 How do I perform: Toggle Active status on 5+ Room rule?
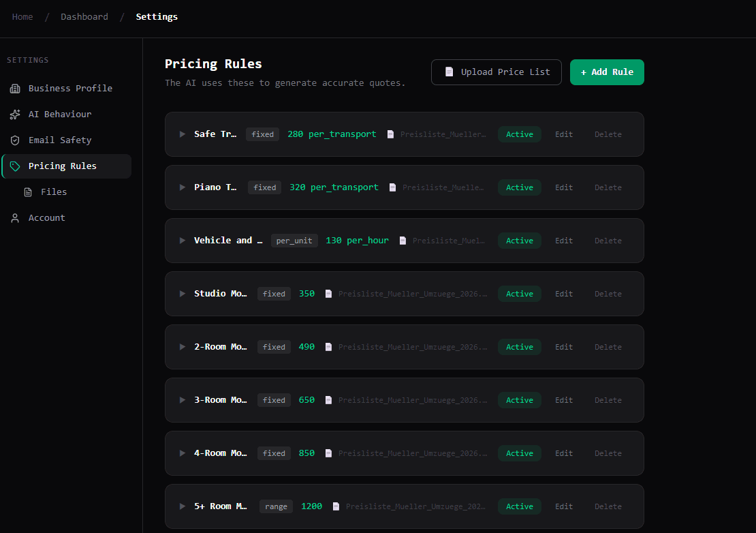click(x=519, y=506)
